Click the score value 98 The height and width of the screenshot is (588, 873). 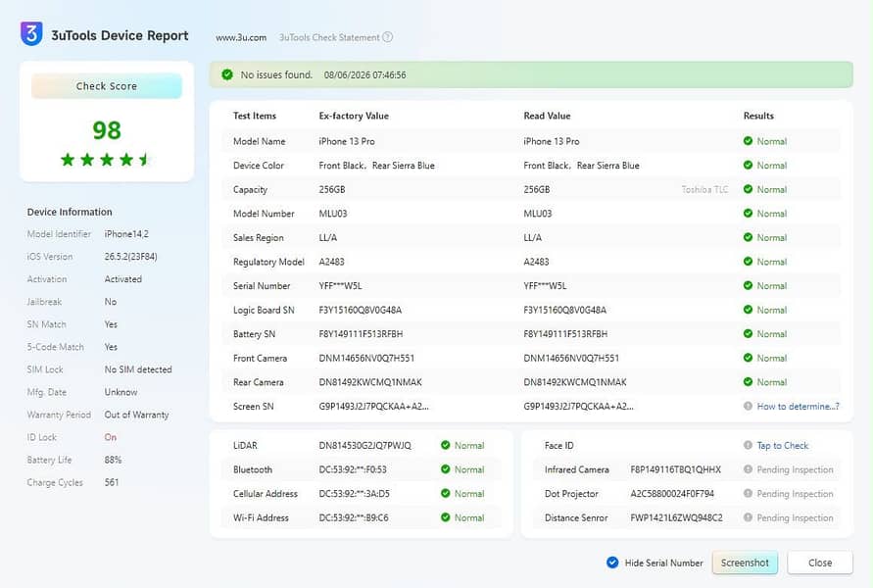[x=107, y=130]
